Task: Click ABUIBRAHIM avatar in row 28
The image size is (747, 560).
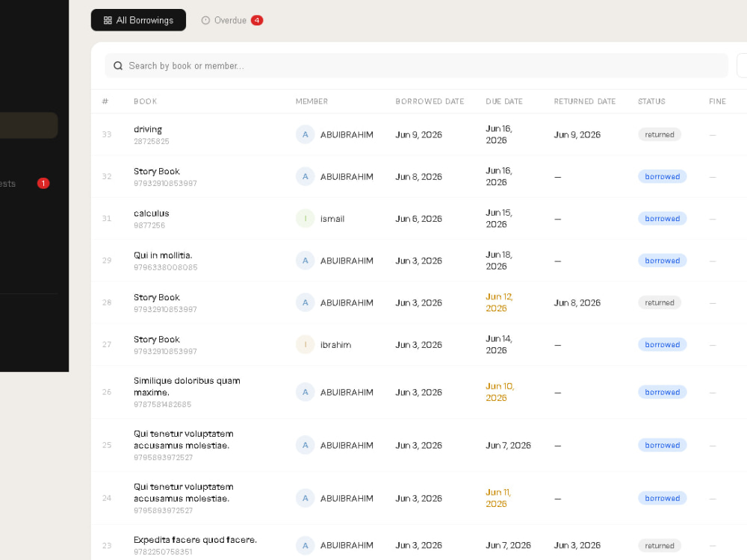Action: (305, 302)
